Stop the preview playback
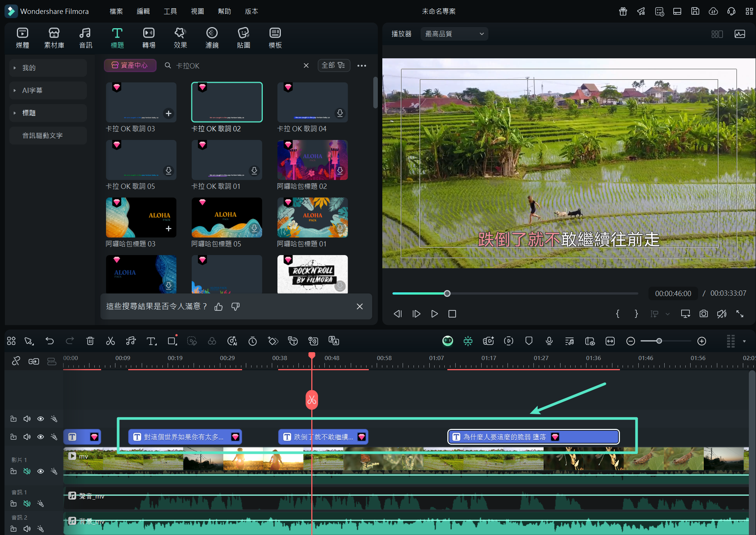This screenshot has width=756, height=535. 452,314
